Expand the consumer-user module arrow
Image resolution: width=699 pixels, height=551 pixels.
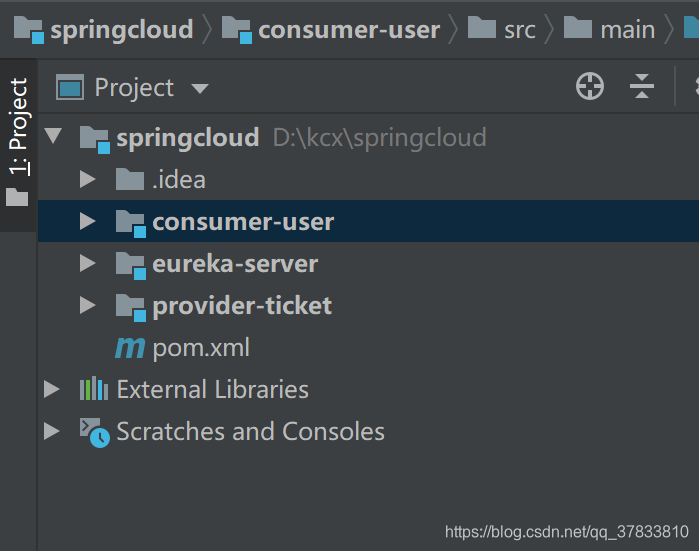point(87,221)
